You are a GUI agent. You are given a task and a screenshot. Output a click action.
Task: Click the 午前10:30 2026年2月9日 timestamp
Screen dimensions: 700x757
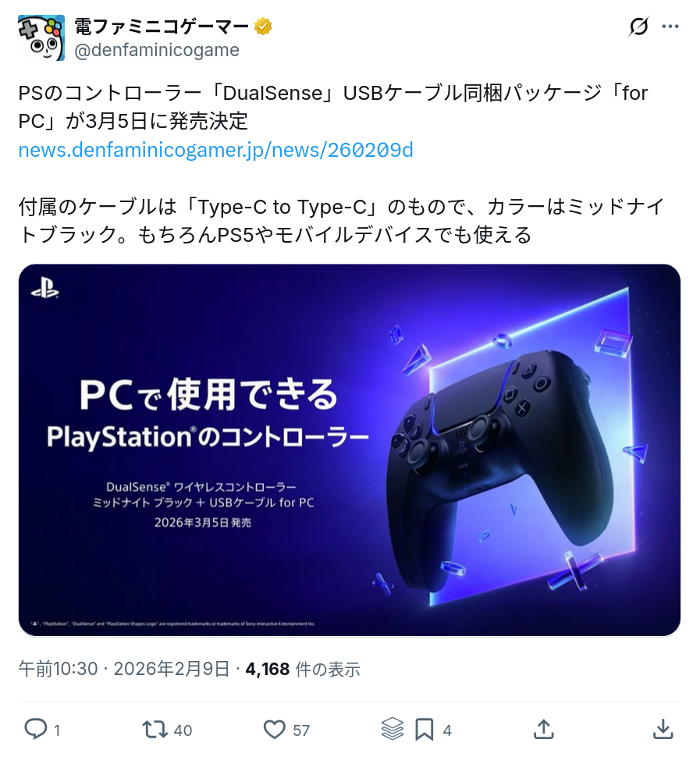(x=123, y=669)
